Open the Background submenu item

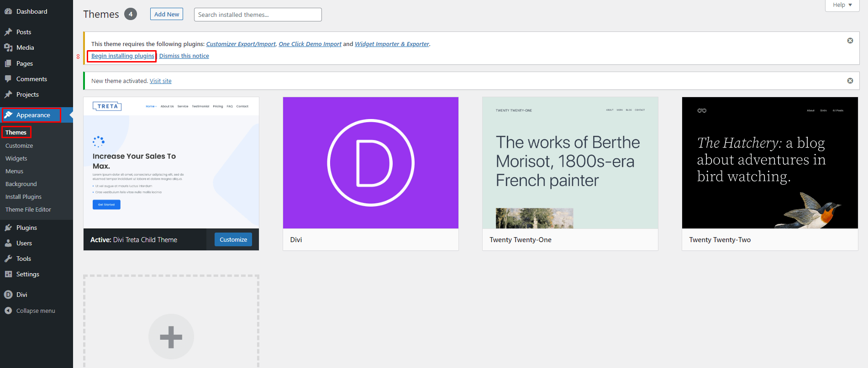(x=21, y=184)
